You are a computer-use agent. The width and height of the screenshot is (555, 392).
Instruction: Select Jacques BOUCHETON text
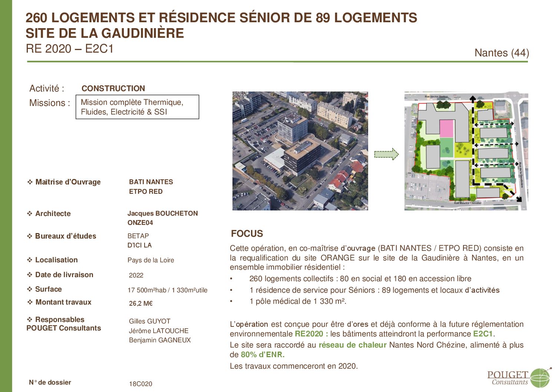click(163, 213)
